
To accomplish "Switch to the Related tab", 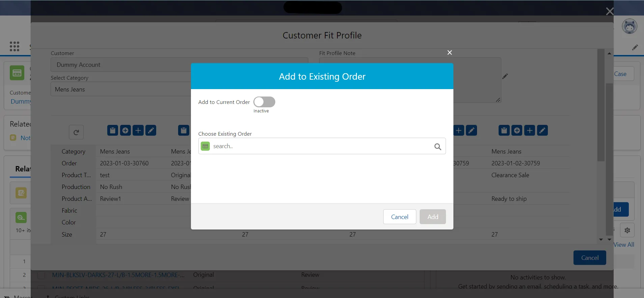I will pos(23,169).
